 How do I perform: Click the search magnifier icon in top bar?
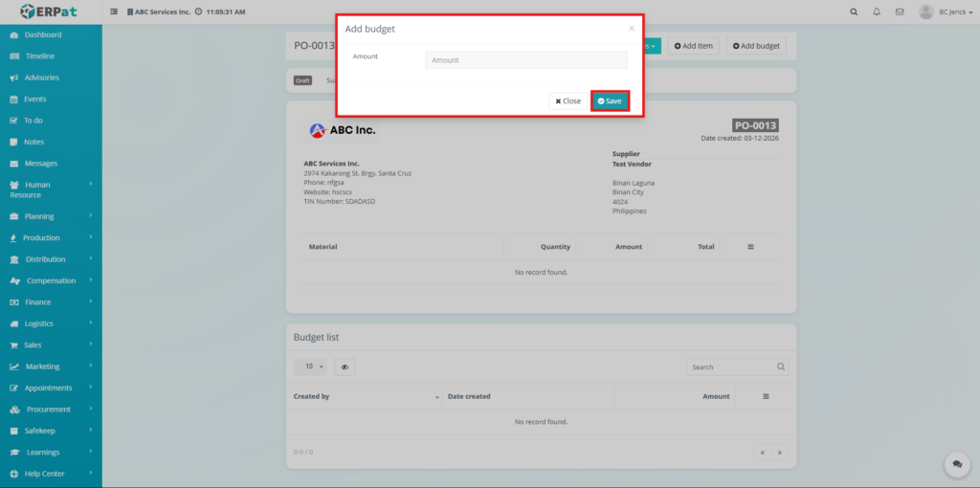coord(854,11)
